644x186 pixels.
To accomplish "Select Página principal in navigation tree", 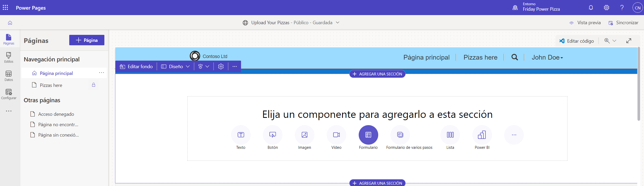I will click(x=64, y=73).
